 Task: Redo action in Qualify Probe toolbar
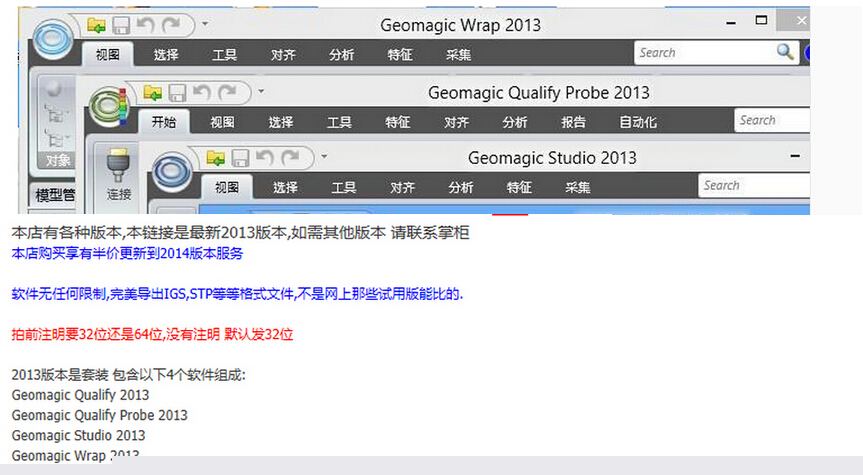[227, 92]
